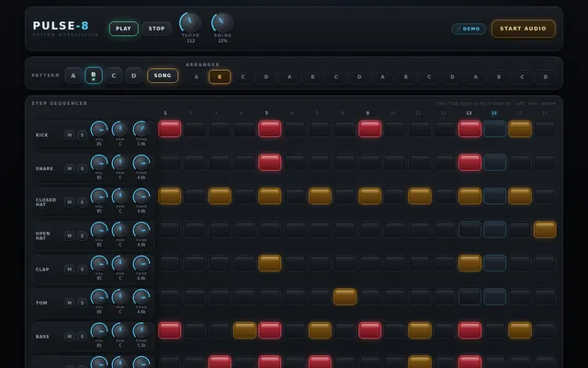
Task: Click the highlighted step number 14 header
Action: click(494, 113)
